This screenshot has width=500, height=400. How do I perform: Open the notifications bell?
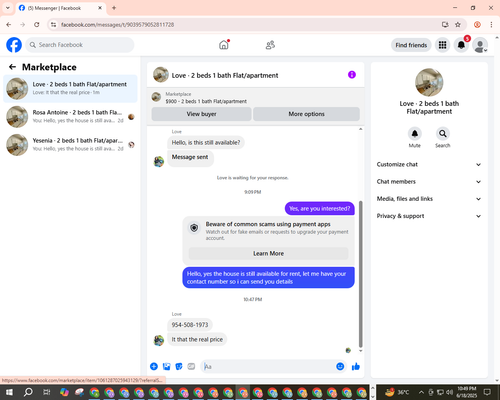[461, 45]
